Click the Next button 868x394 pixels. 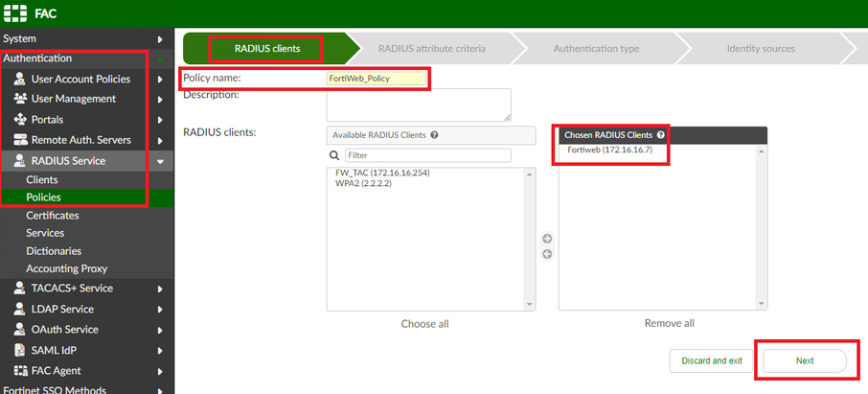805,360
